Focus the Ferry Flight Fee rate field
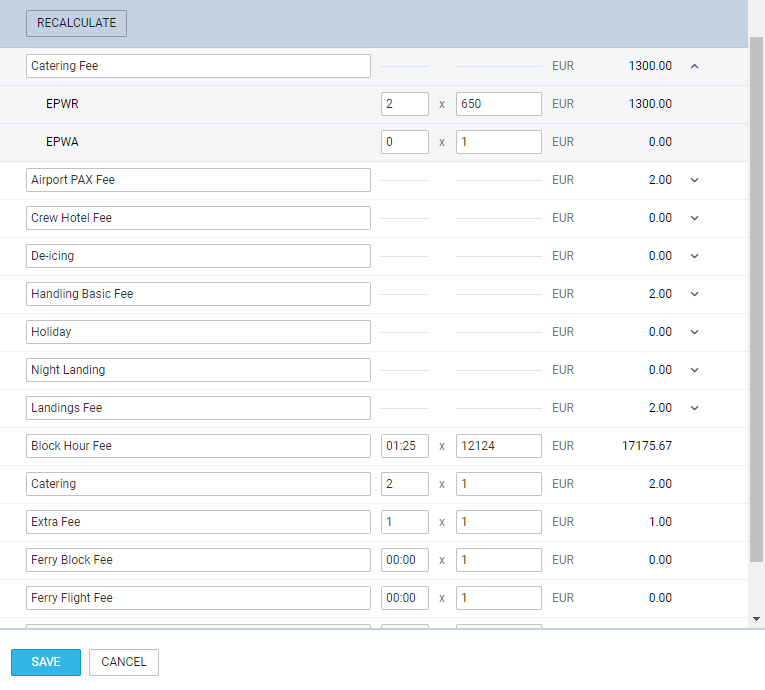Viewport: 765px width, 690px height. 499,599
